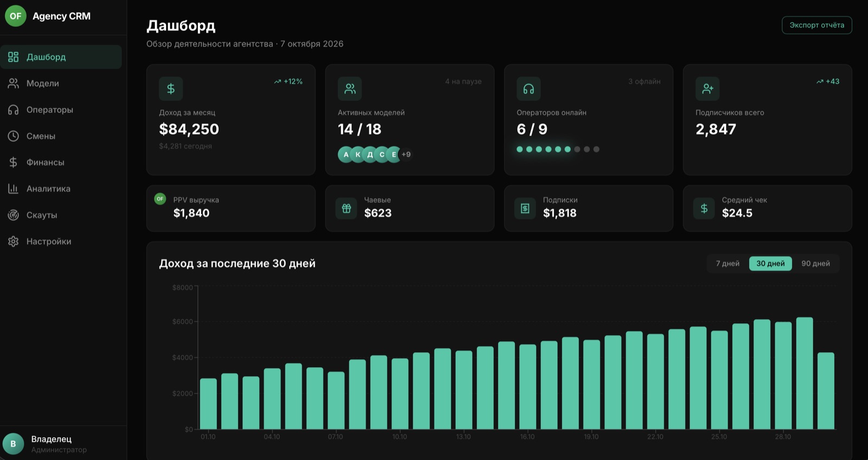Click the OF Agency CRM logo

tap(16, 16)
